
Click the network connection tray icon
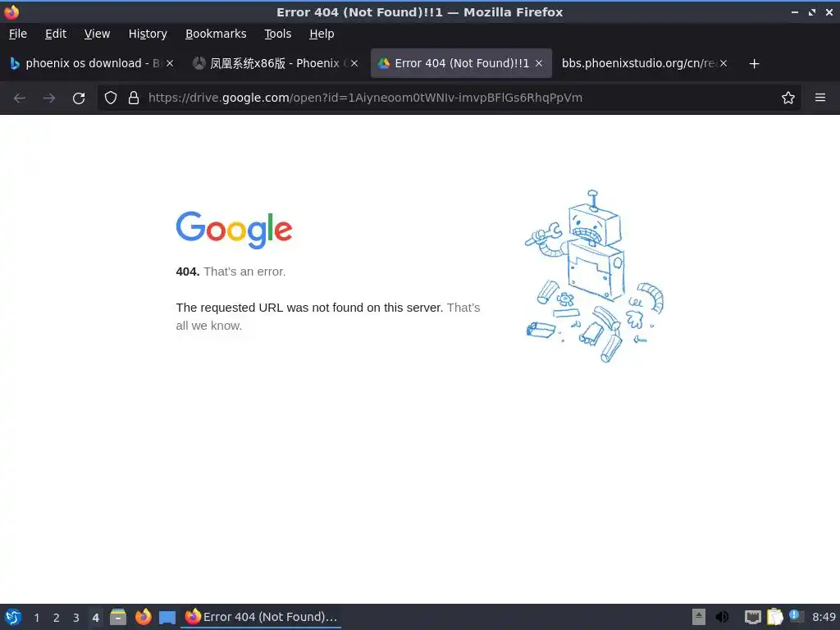753,617
